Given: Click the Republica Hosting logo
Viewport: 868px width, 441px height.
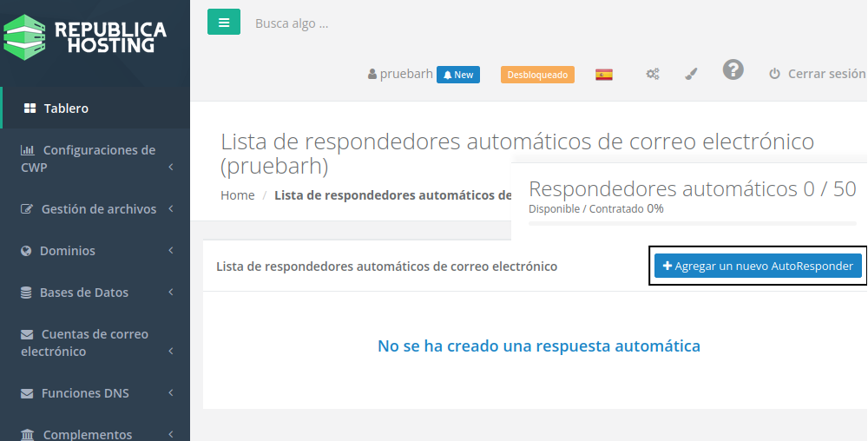Looking at the screenshot, I should click(x=85, y=36).
